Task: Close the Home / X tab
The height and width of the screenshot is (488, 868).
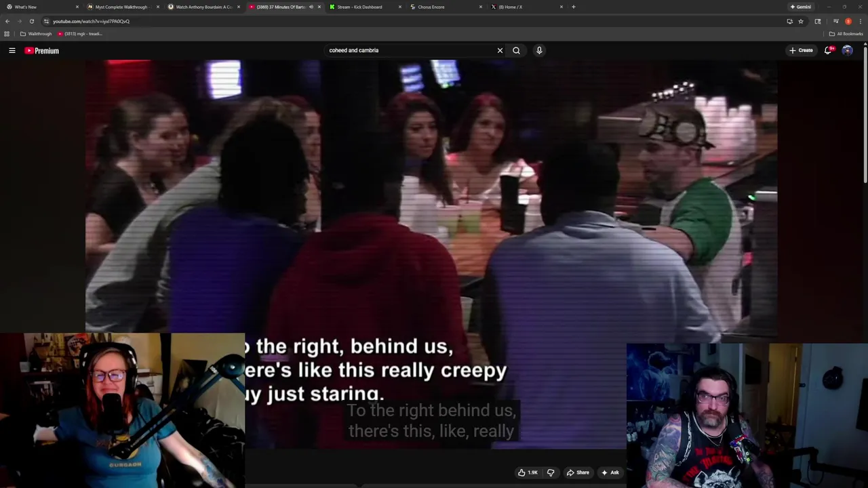Action: (561, 7)
